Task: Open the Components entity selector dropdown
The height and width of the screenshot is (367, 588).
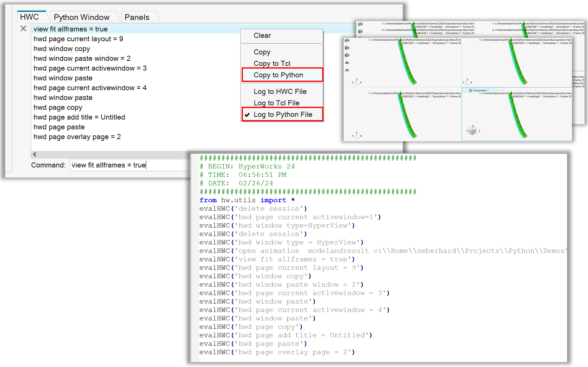Action: 479,90
